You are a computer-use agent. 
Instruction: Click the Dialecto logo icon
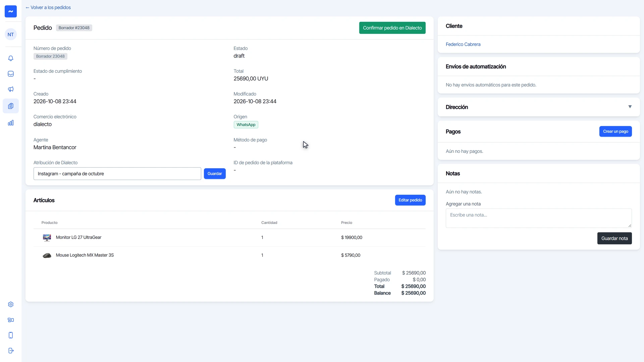11,11
